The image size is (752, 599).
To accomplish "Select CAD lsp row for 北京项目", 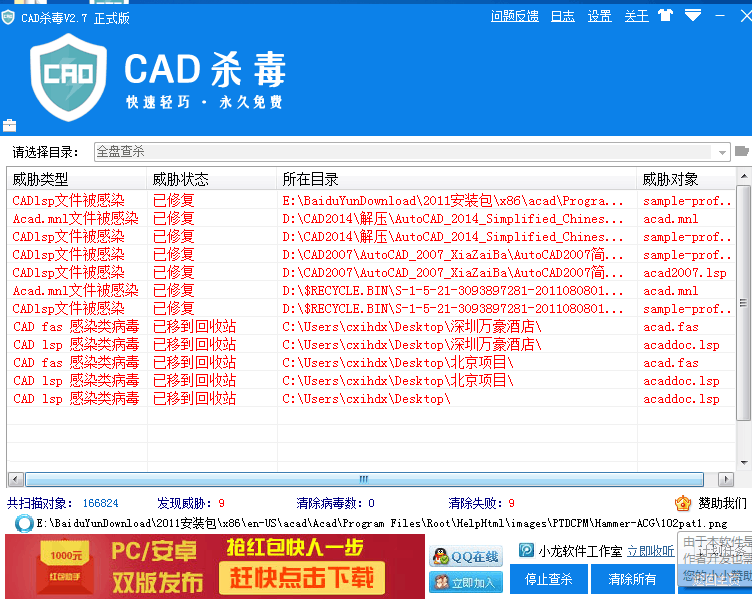I will (x=371, y=380).
